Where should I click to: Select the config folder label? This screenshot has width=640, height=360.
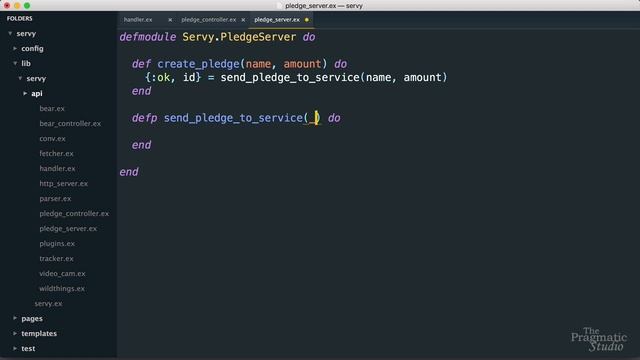32,49
